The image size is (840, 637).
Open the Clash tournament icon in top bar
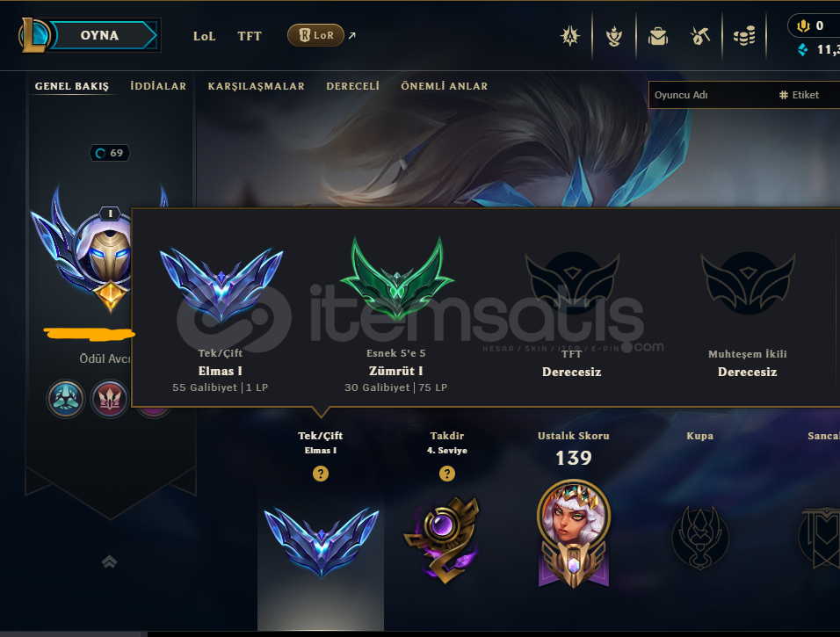click(x=570, y=36)
